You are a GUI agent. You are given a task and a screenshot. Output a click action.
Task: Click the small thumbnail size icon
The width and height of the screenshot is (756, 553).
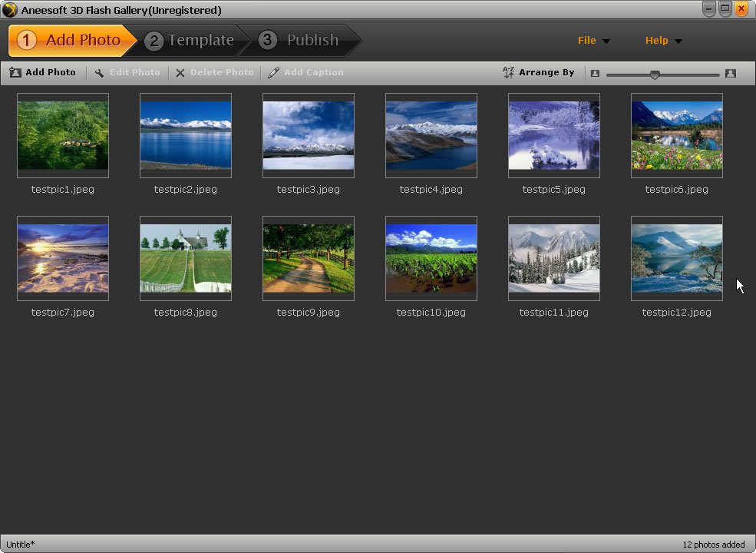pyautogui.click(x=595, y=74)
